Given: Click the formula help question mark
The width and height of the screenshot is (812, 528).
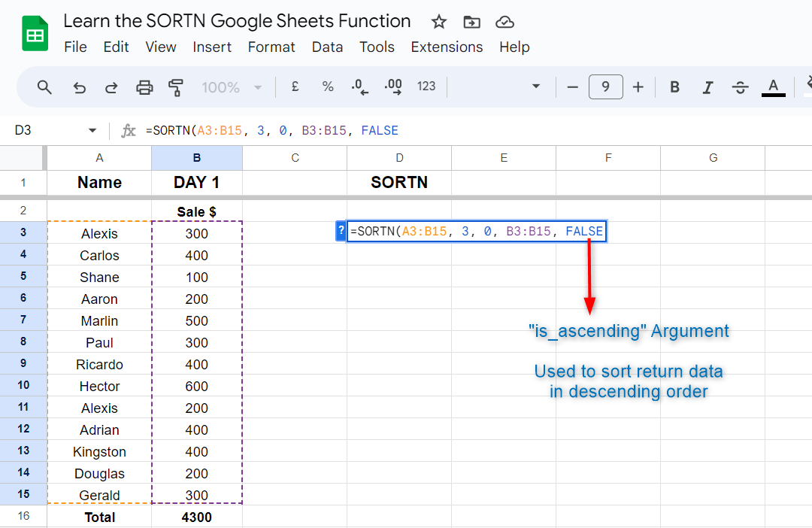Looking at the screenshot, I should (341, 231).
